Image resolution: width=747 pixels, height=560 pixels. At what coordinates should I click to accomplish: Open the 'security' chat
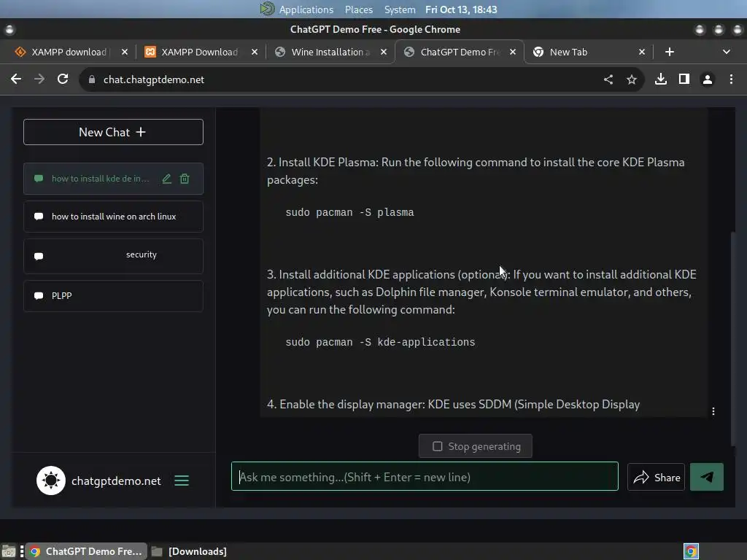113,256
